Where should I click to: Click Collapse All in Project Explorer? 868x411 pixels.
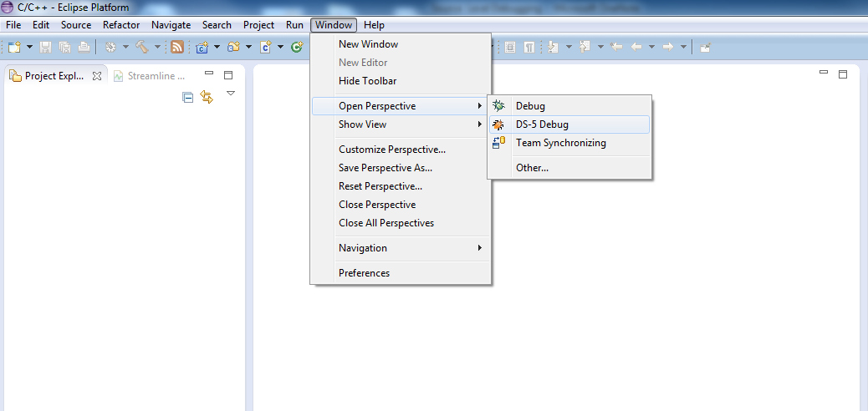187,98
